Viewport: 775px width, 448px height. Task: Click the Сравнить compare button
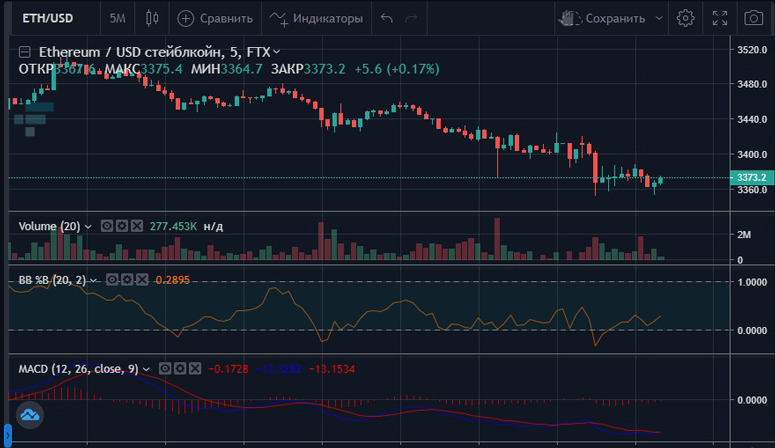tap(215, 18)
